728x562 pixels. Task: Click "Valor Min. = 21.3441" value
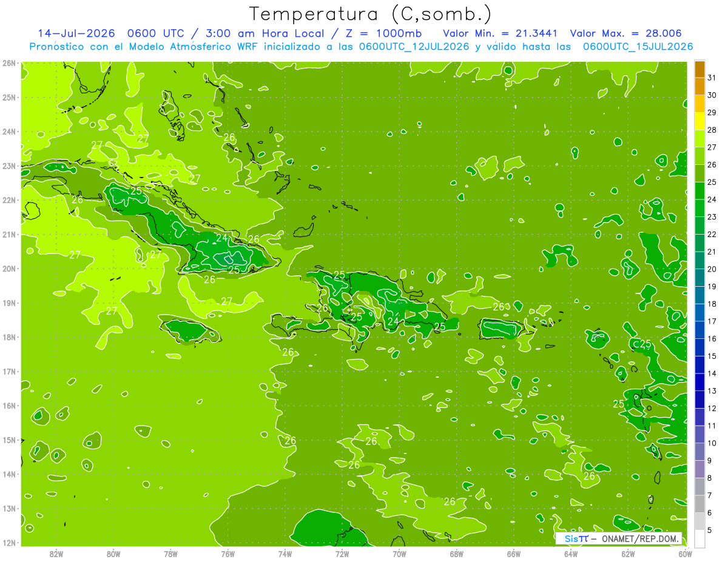click(x=500, y=33)
